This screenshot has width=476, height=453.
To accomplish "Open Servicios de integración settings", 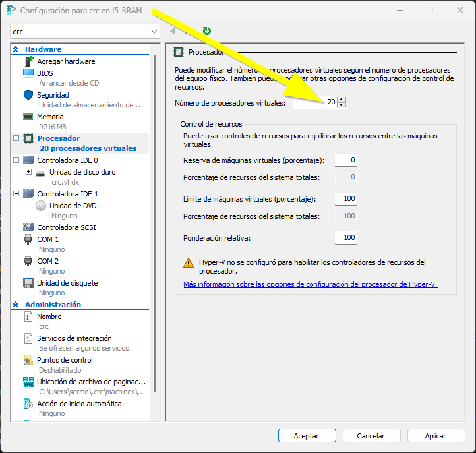I will coord(74,338).
